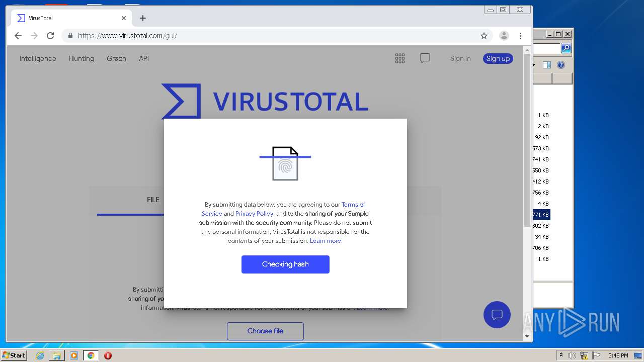Click the page scrollbar up arrow
This screenshot has height=362, width=644.
tap(527, 50)
